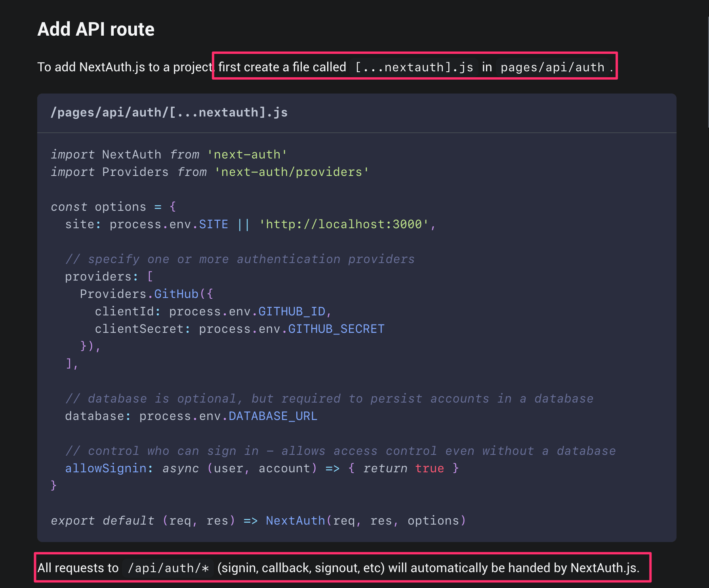
Task: Click the GITHUB_ID environment variable
Action: pos(292,311)
